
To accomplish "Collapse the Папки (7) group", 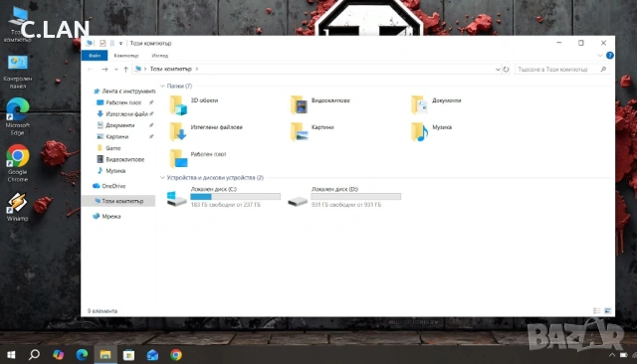I will 162,87.
